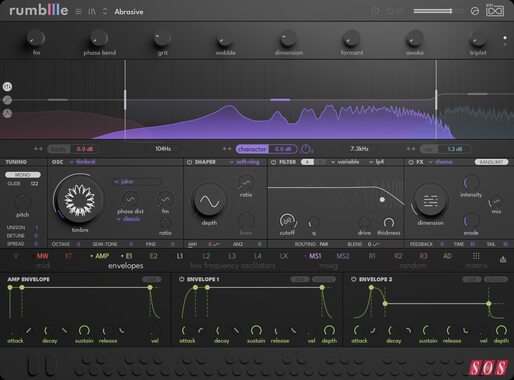Click the formant macro knob
This screenshot has height=380, width=514.
(351, 39)
